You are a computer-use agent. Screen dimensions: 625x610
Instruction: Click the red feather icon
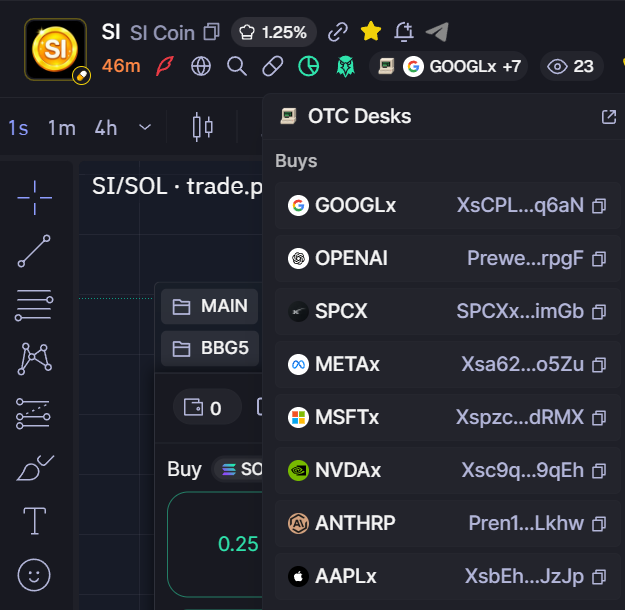click(164, 66)
